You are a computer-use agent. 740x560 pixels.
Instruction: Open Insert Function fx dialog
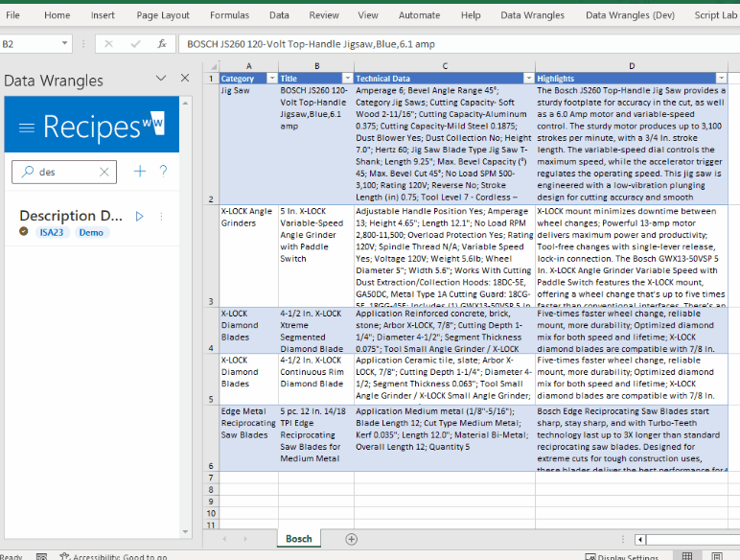162,44
